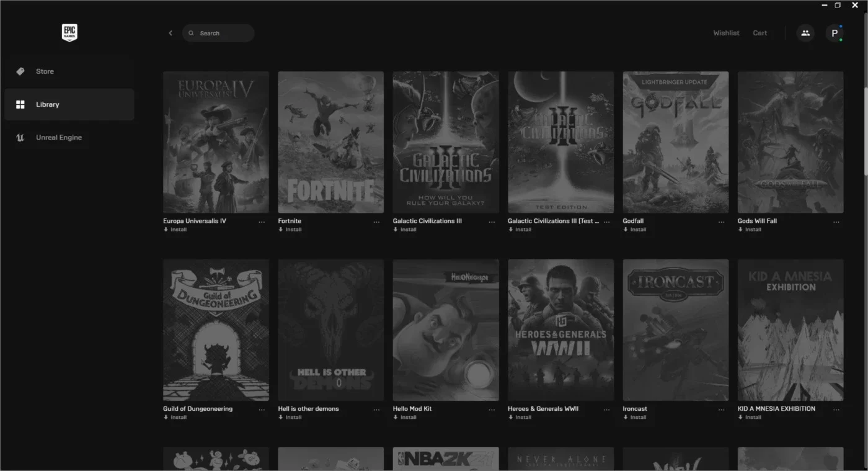Open more options for Ironcast
Screen dimensions: 868x471
click(721, 410)
